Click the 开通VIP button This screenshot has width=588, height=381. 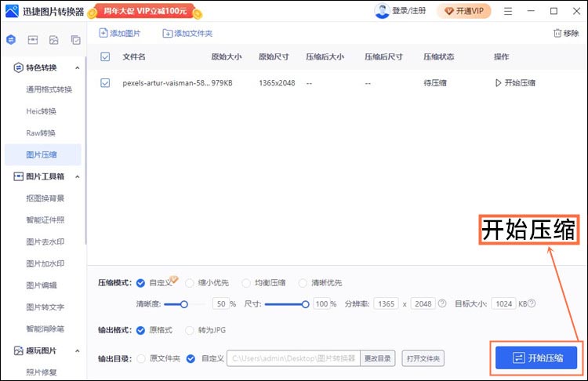pyautogui.click(x=464, y=11)
